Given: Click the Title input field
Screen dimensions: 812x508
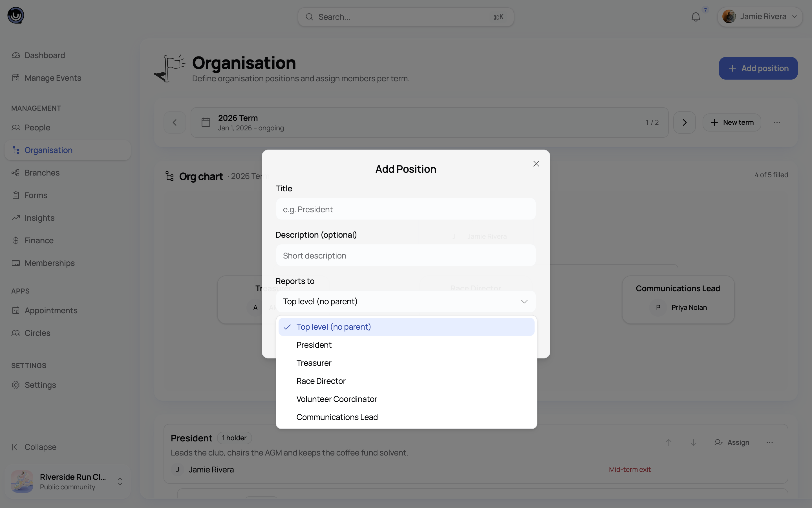Looking at the screenshot, I should pos(406,209).
